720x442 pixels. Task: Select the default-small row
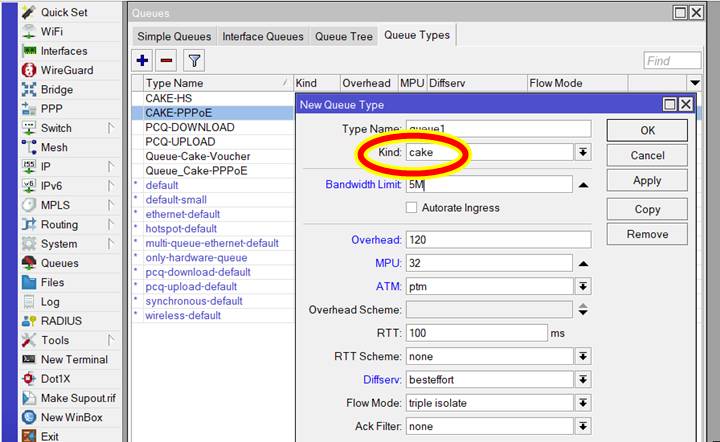213,200
